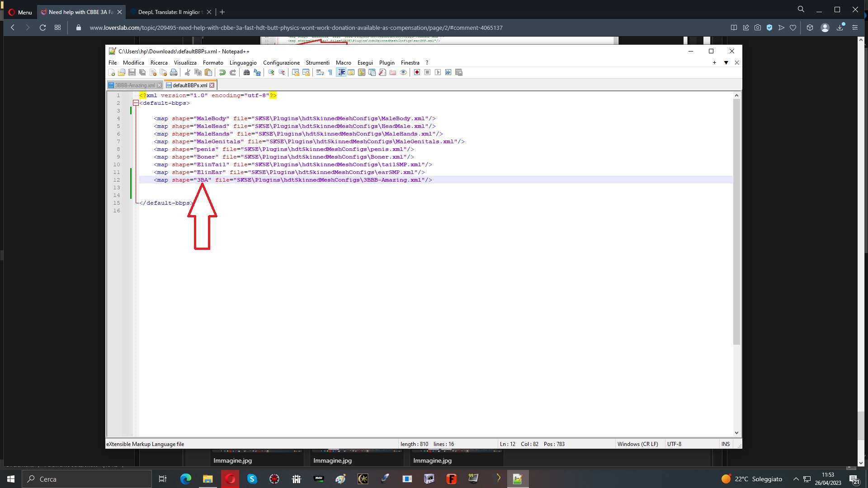Image resolution: width=868 pixels, height=488 pixels.
Task: Reload the browser page
Action: [x=42, y=28]
